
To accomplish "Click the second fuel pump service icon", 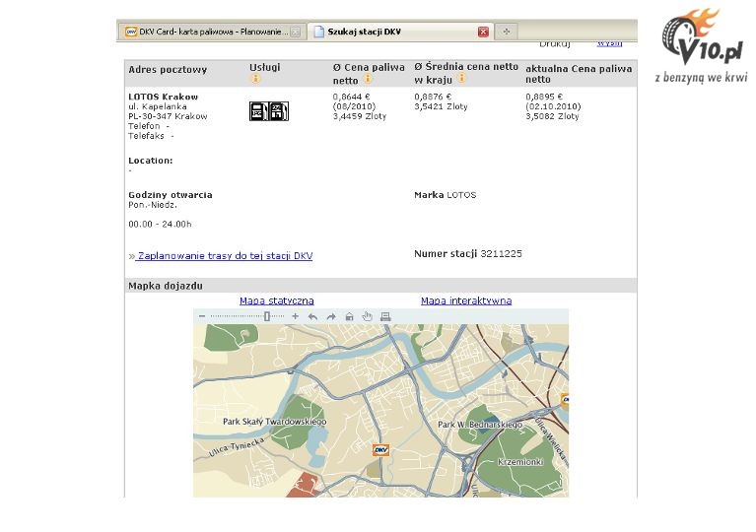I will (279, 111).
